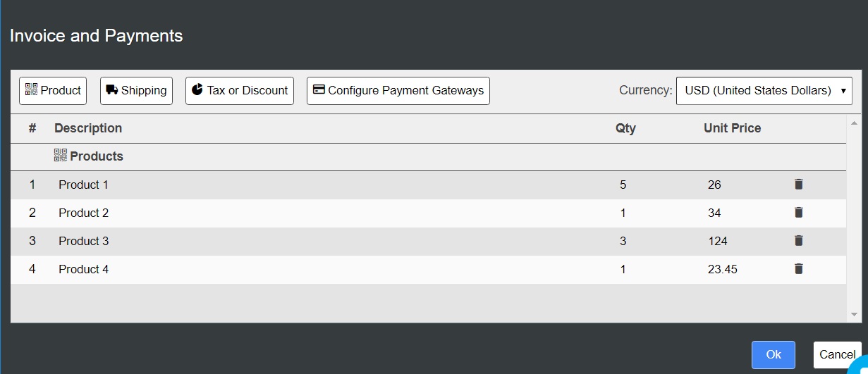Cancel the invoice dialog
This screenshot has width=868, height=374.
pos(838,355)
